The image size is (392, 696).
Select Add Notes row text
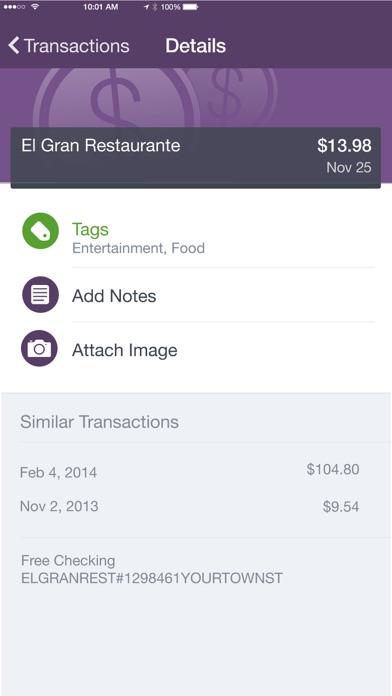(x=114, y=296)
